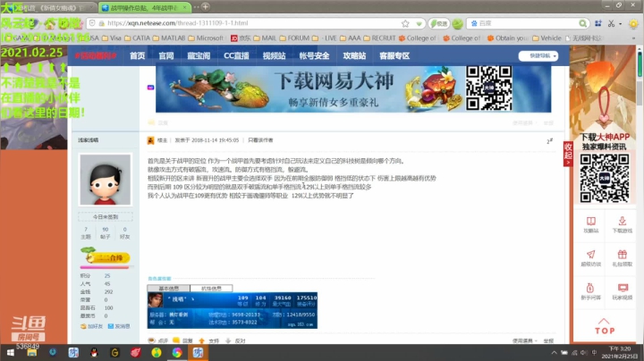
Task: Select the 基本信息 character tab
Action: tap(168, 289)
